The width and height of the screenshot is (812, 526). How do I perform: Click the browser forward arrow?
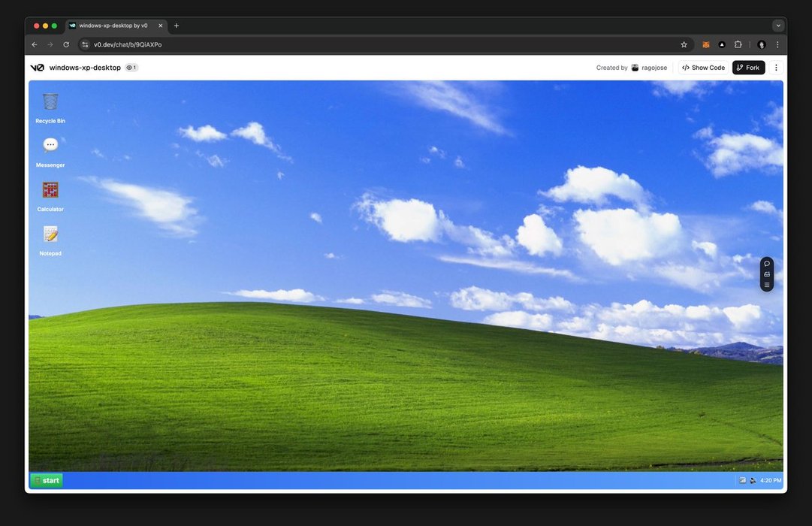[50, 44]
